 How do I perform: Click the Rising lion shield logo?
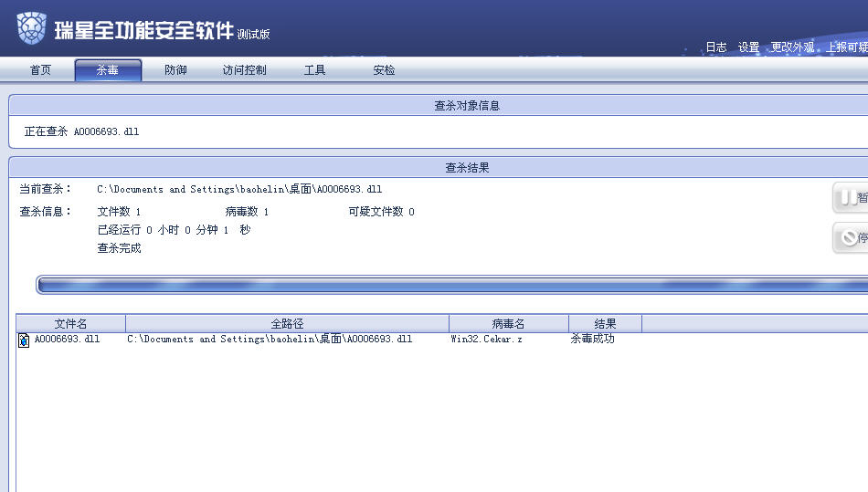coord(32,27)
